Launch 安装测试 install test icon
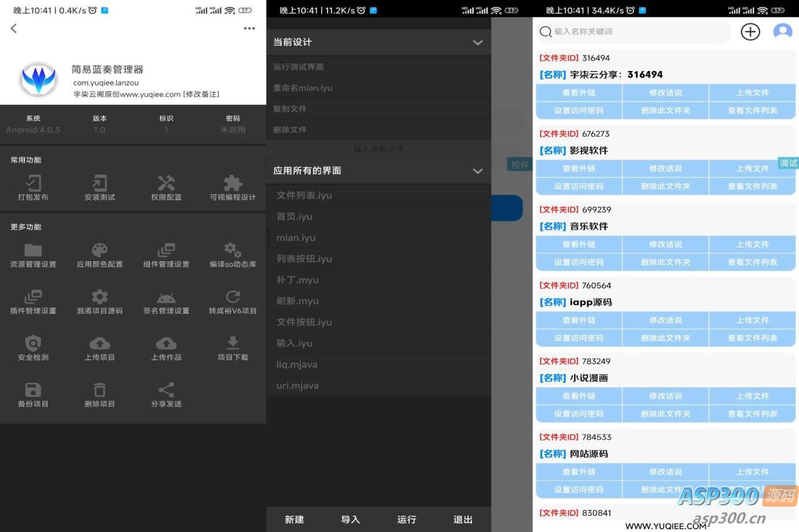Image resolution: width=799 pixels, height=532 pixels. (x=100, y=183)
